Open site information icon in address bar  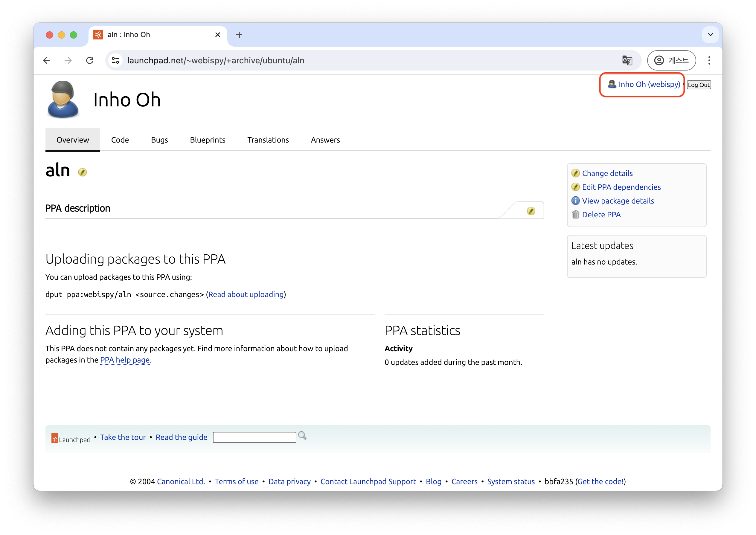coord(115,60)
